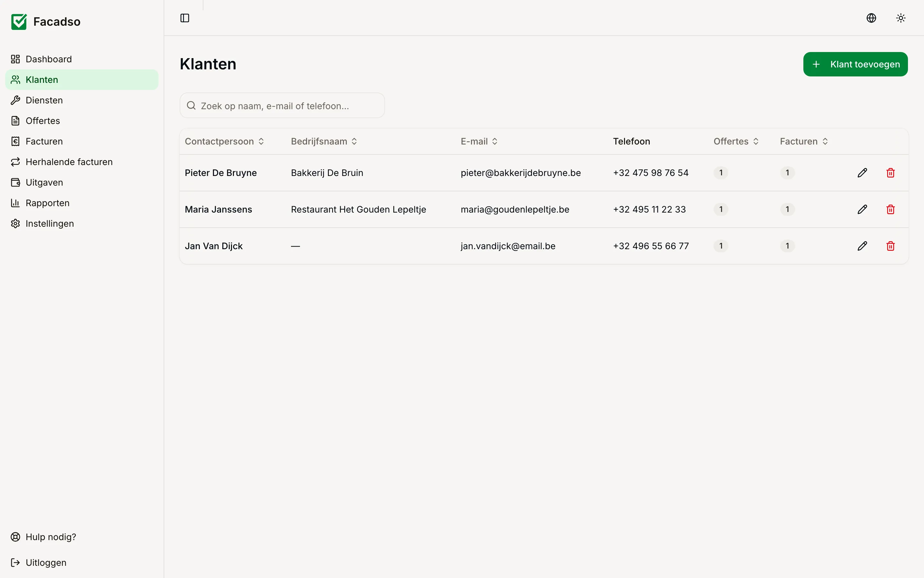This screenshot has width=924, height=578.
Task: Edit Jan Van Dijck with pencil icon
Action: tap(862, 246)
